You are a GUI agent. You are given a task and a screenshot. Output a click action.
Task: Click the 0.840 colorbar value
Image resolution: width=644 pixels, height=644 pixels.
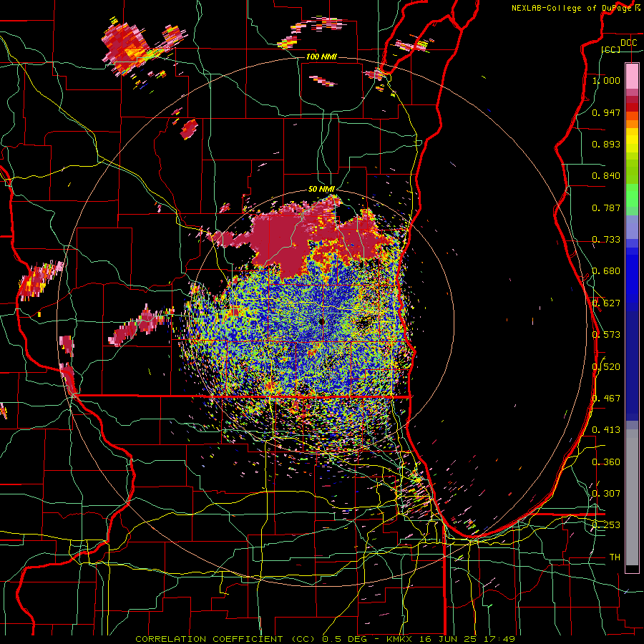tap(606, 176)
